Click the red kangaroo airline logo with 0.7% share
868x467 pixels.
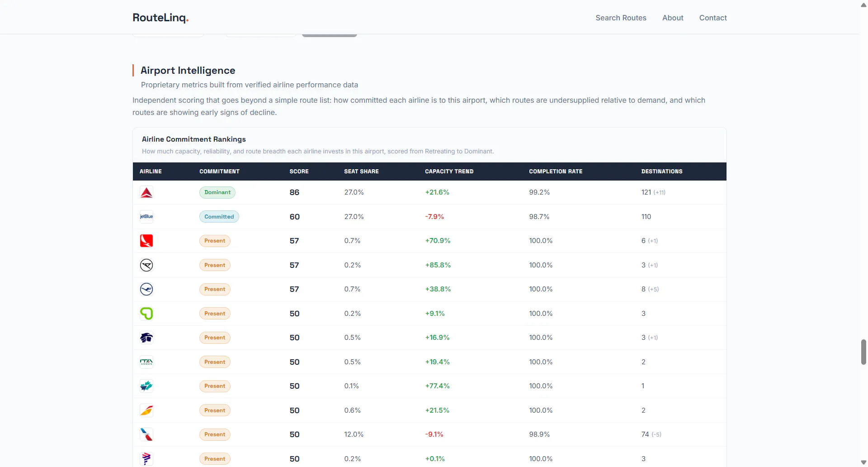coord(146,241)
